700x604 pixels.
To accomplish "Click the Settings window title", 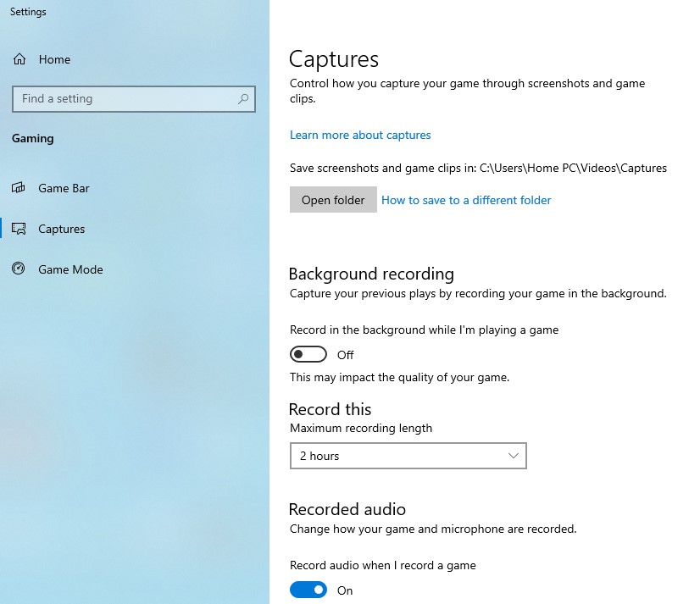I will (28, 12).
